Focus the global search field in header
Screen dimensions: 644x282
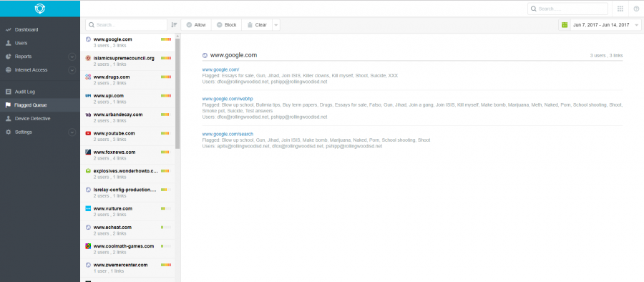567,9
